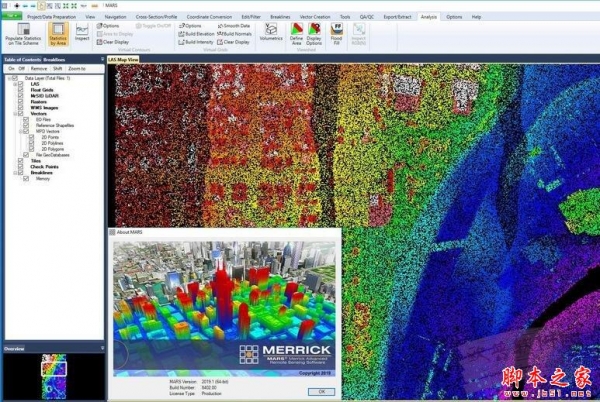
Task: Toggle the Rasters layer checkbox
Action: point(21,102)
